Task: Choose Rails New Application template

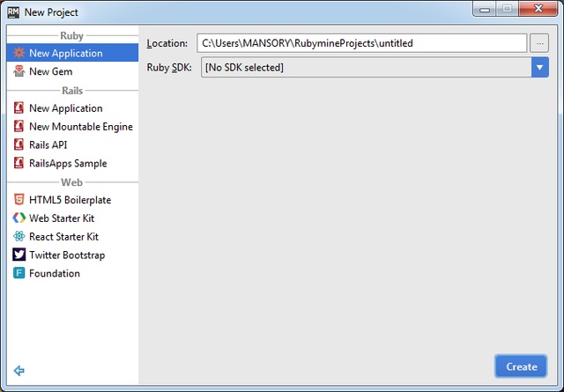Action: (x=72, y=107)
